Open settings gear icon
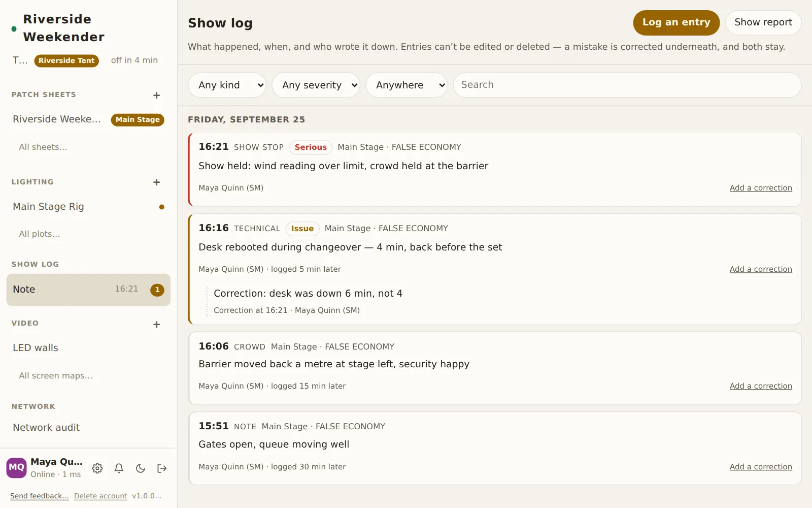812x508 pixels. (97, 468)
